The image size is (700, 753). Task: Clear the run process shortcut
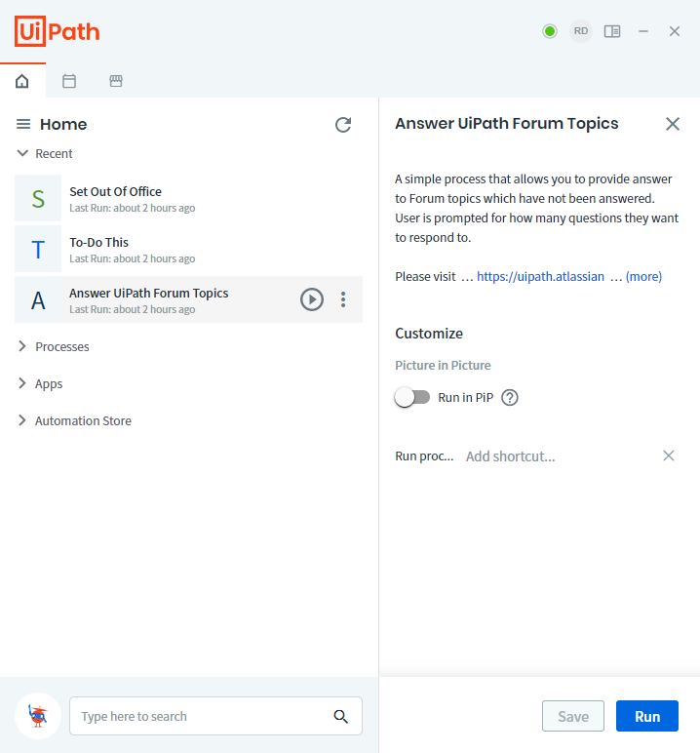[668, 456]
